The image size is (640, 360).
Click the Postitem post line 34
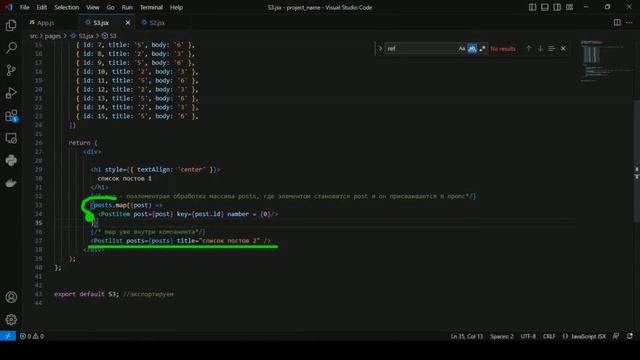coord(188,214)
